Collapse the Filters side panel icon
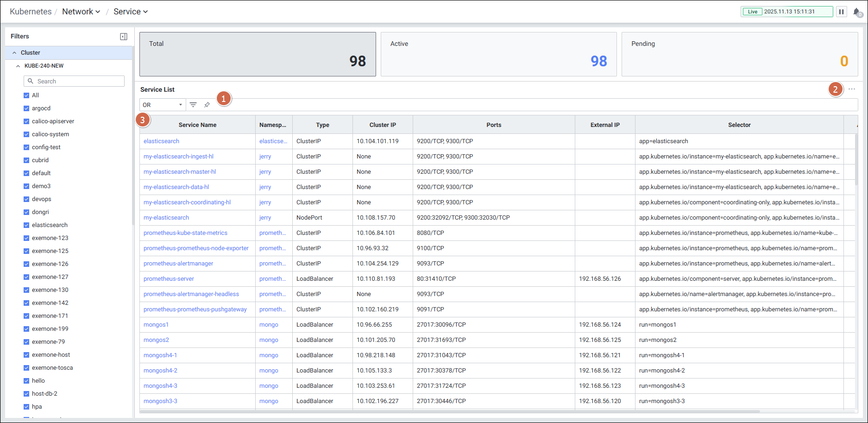This screenshot has width=868, height=423. click(124, 37)
